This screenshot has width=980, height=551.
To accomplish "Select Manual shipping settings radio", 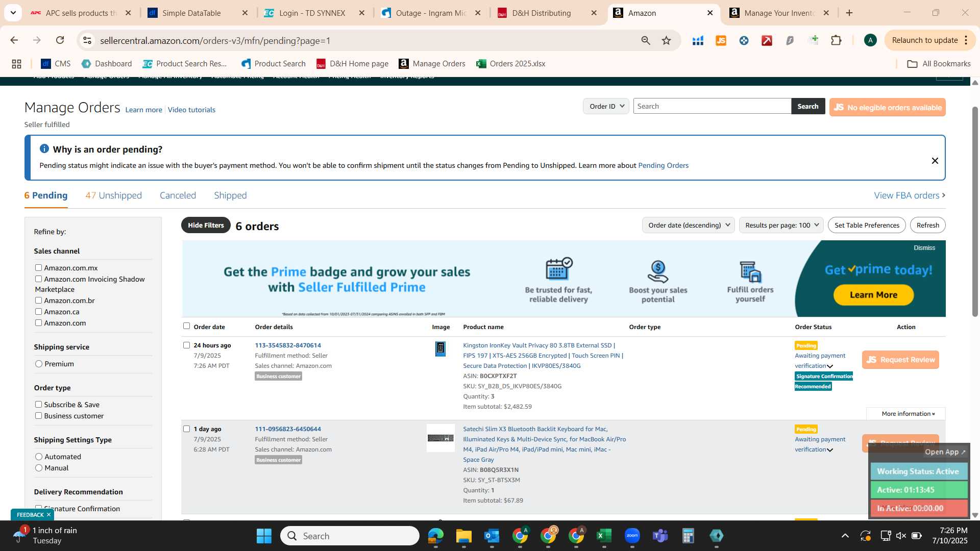I will [x=39, y=468].
